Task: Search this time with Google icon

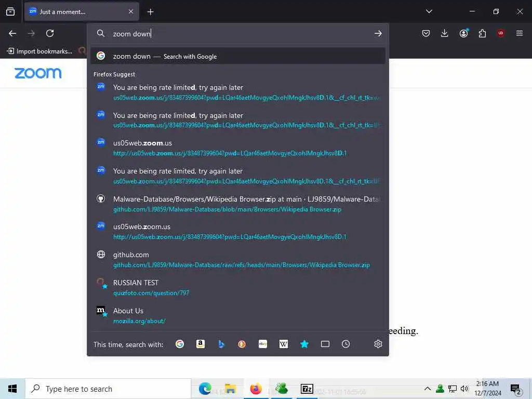Action: [x=180, y=344]
